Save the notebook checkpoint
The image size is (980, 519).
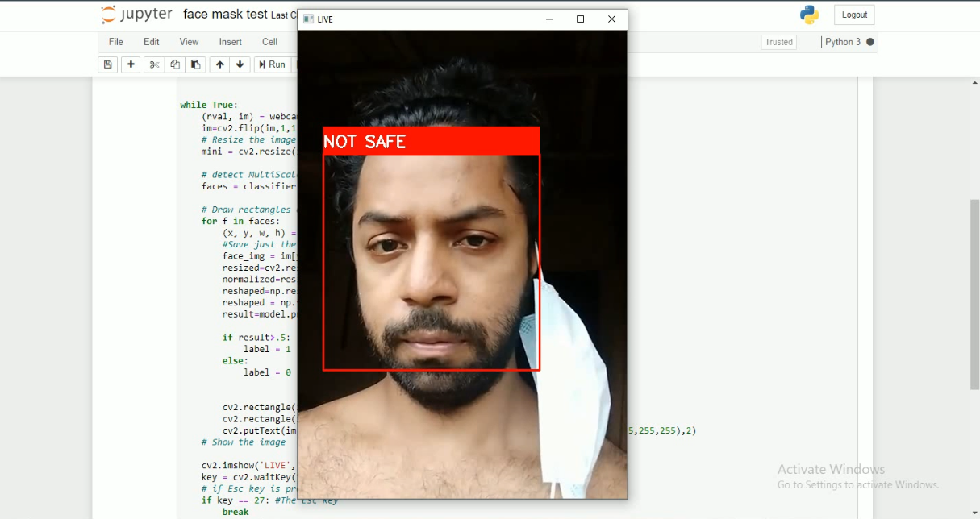click(107, 64)
